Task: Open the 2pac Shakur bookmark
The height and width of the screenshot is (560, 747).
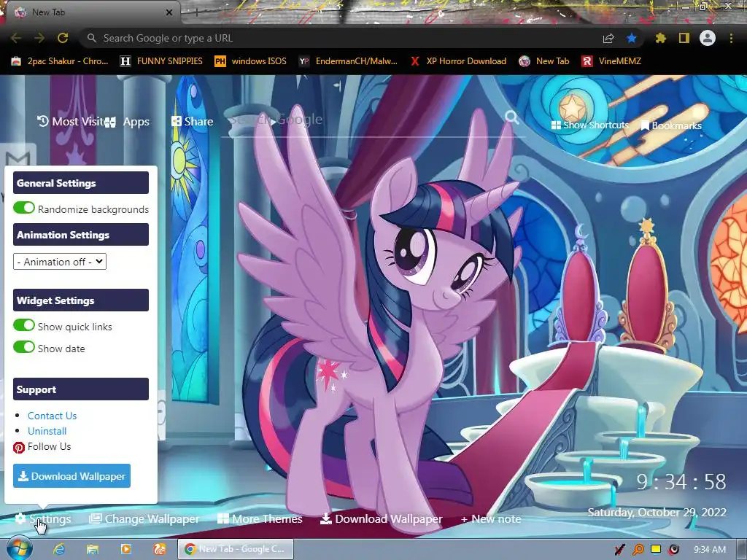Action: coord(60,61)
